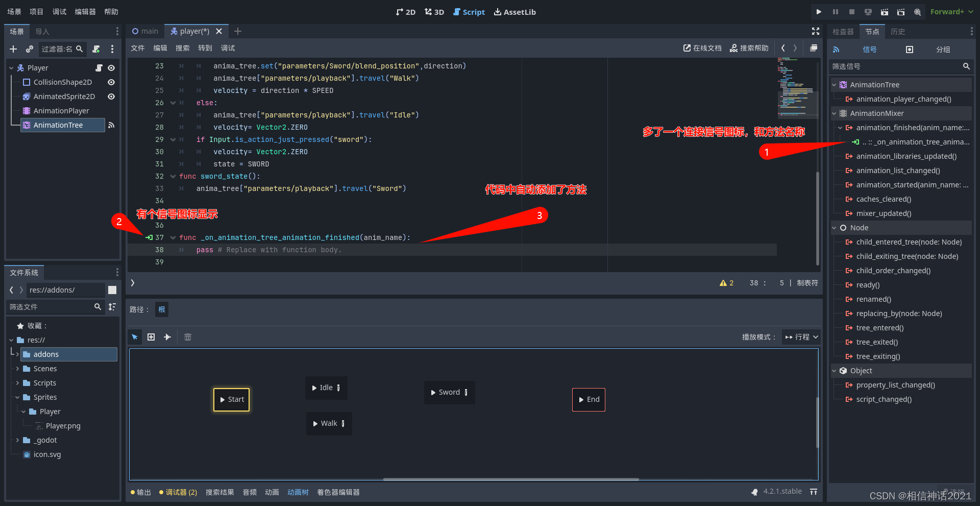
Task: Open 搜索帮助 search help
Action: click(749, 48)
